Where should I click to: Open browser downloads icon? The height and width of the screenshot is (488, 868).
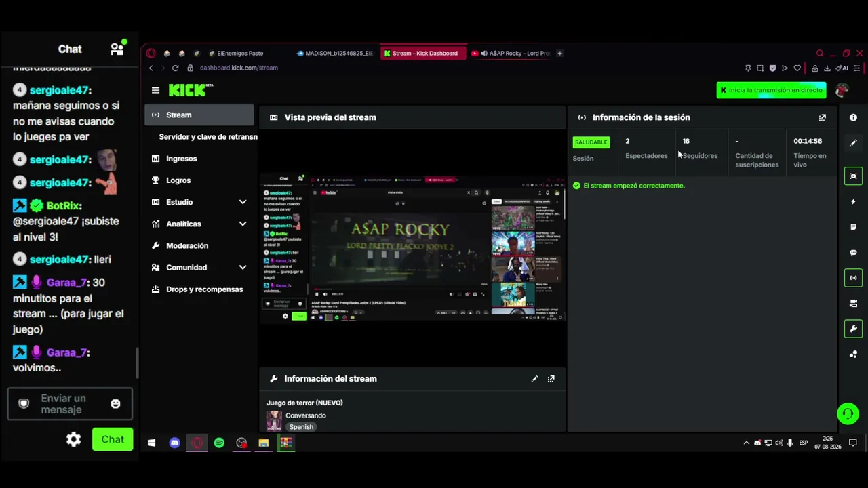pyautogui.click(x=827, y=68)
